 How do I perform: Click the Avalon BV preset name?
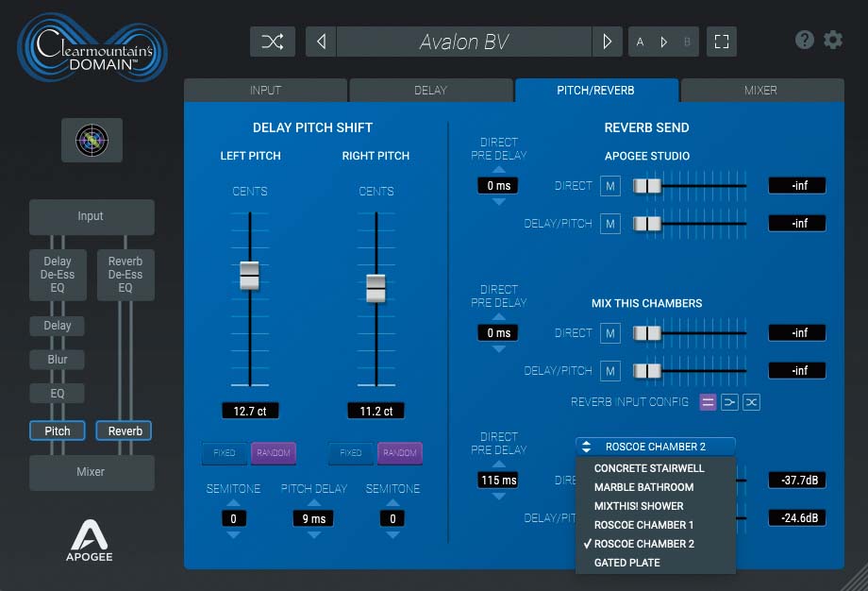(x=463, y=42)
